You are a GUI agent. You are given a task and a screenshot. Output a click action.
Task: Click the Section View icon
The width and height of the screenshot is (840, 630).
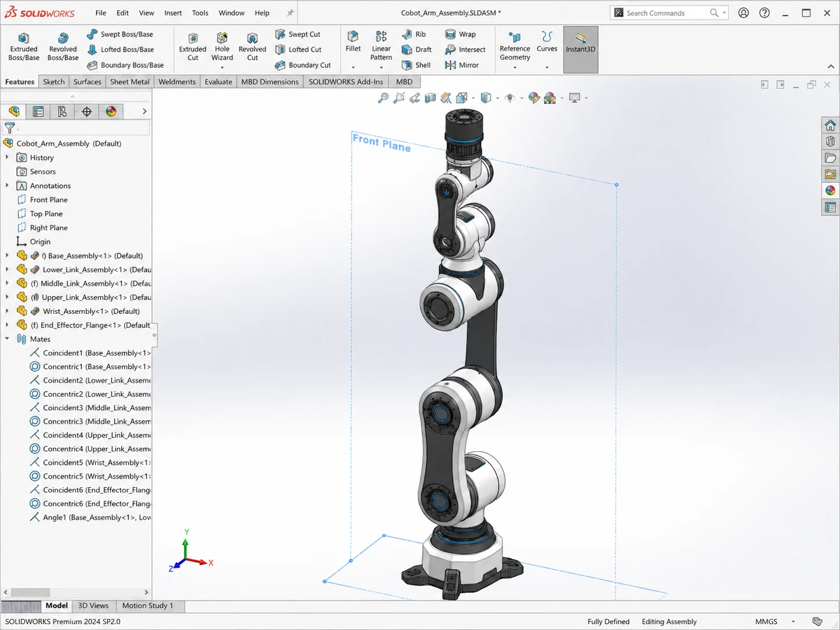430,98
